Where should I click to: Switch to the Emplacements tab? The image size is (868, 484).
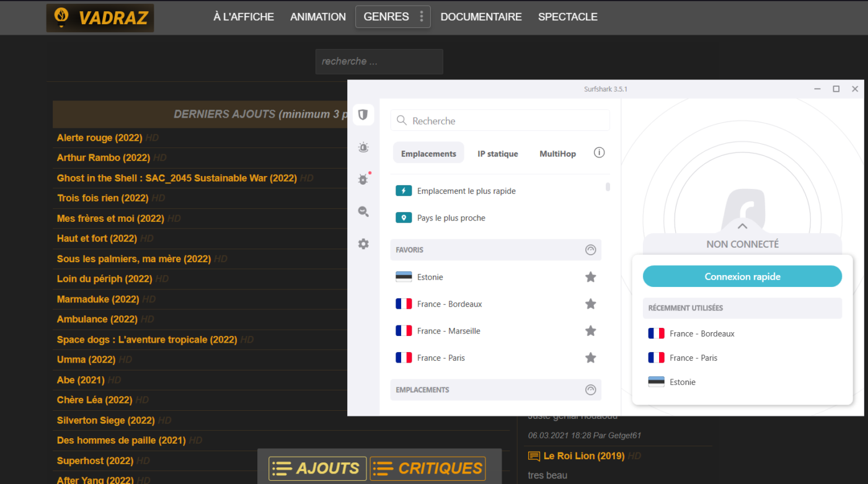pos(428,153)
